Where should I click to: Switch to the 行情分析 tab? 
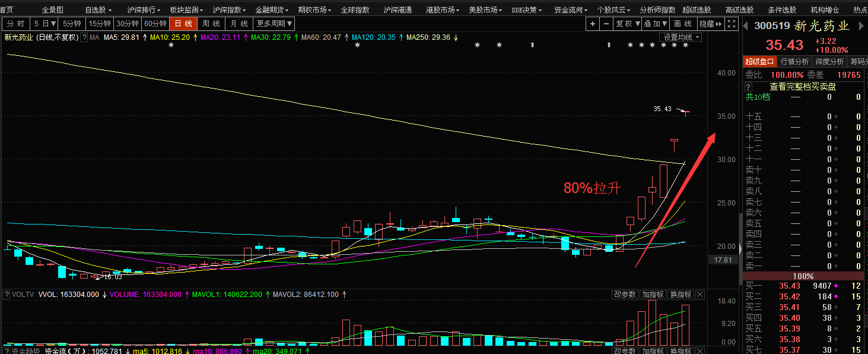tap(794, 61)
